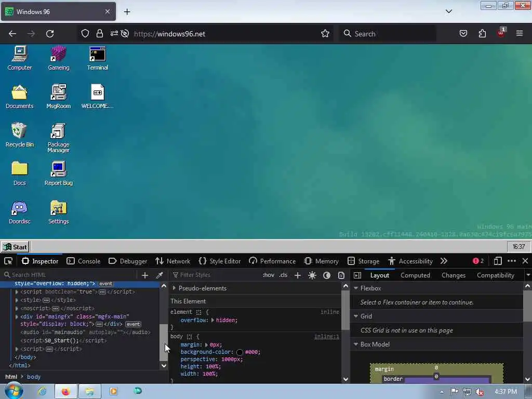532x399 pixels.
Task: Open the Changes sidebar tab
Action: click(453, 275)
